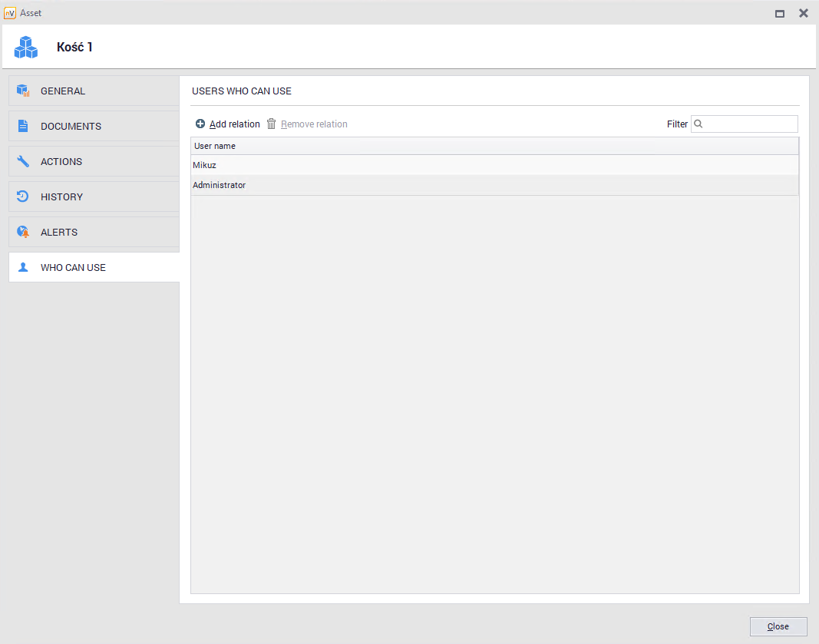Switch to the DOCUMENTS tab
This screenshot has width=819, height=644.
(71, 126)
